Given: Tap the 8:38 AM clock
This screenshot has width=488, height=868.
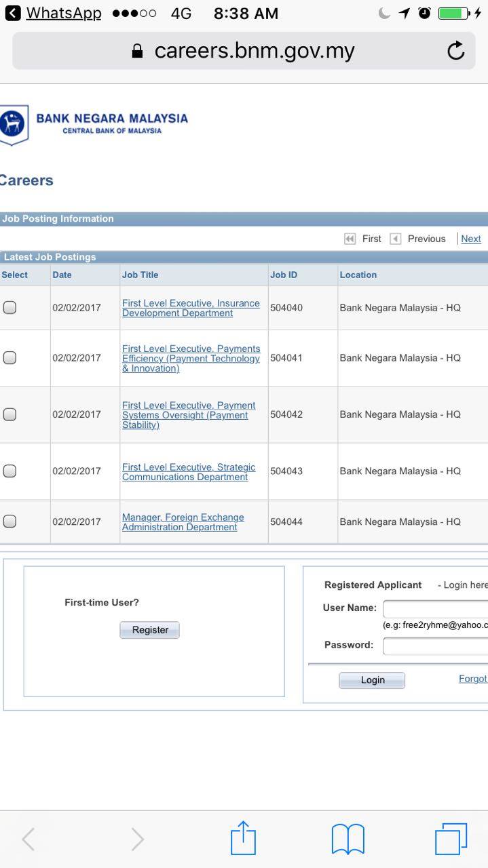Looking at the screenshot, I should 246,13.
